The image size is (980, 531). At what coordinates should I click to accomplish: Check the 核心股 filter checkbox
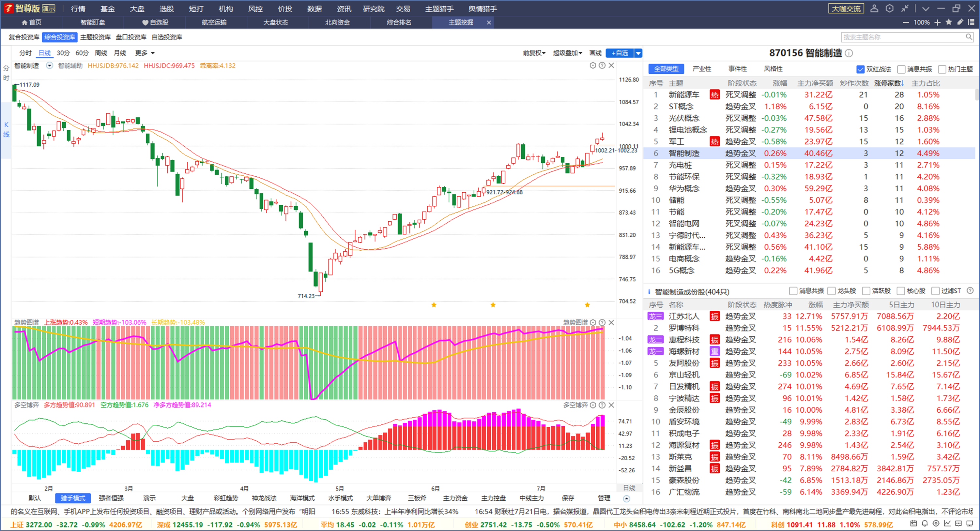(900, 291)
